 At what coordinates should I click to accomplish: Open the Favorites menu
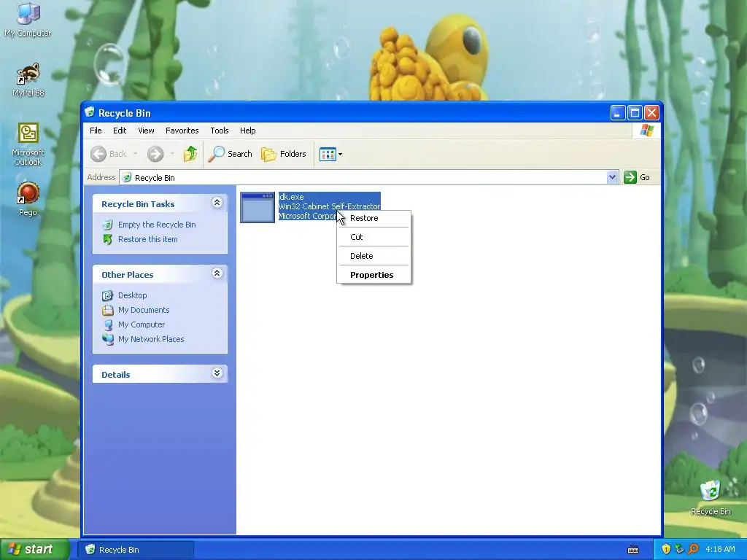(182, 131)
